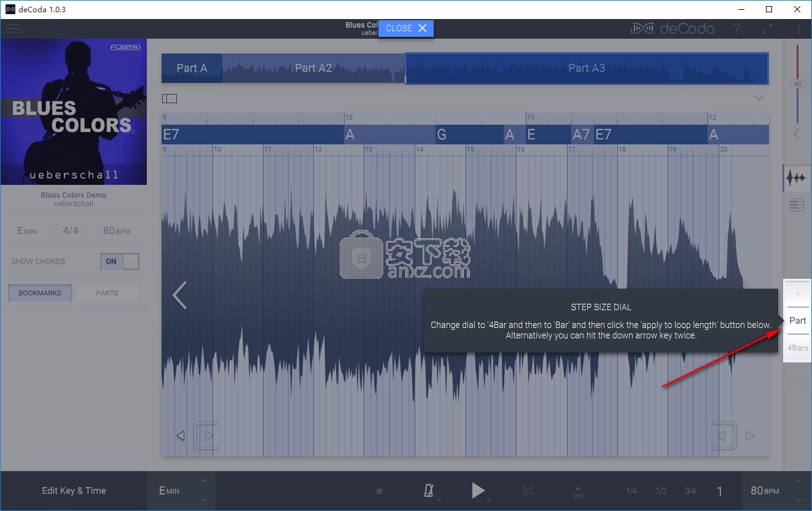This screenshot has width=812, height=511.
Task: Toggle the metronome icon
Action: pos(429,490)
